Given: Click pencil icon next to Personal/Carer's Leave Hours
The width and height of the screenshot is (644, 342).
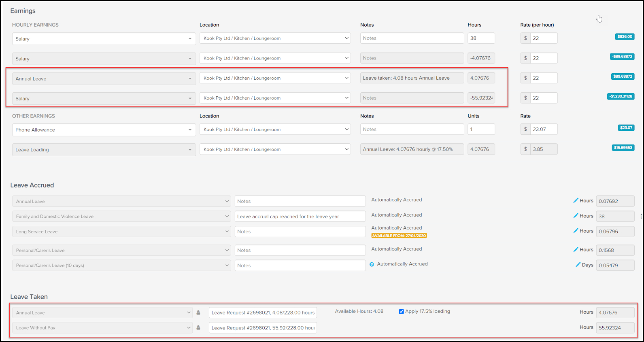Looking at the screenshot, I should coord(576,250).
